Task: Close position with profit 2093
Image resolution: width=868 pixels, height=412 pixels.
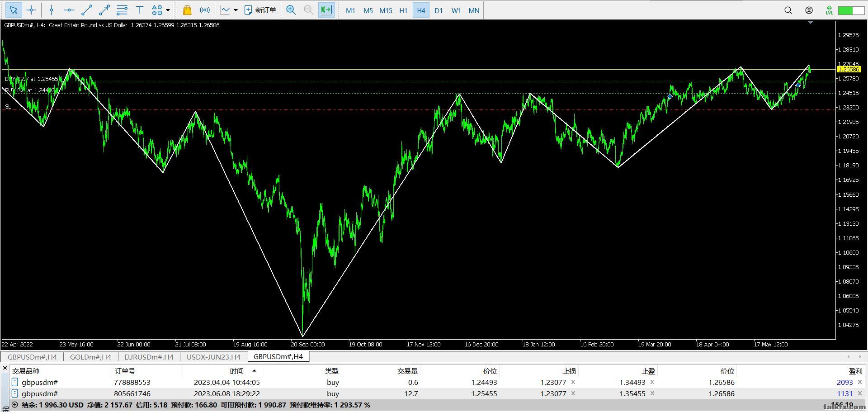Action: pyautogui.click(x=860, y=382)
